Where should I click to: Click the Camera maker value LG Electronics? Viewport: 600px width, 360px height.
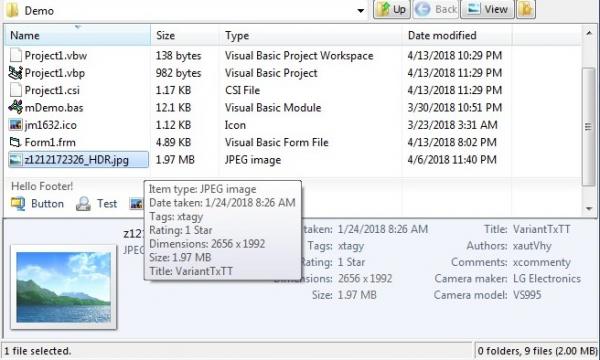[x=547, y=279]
